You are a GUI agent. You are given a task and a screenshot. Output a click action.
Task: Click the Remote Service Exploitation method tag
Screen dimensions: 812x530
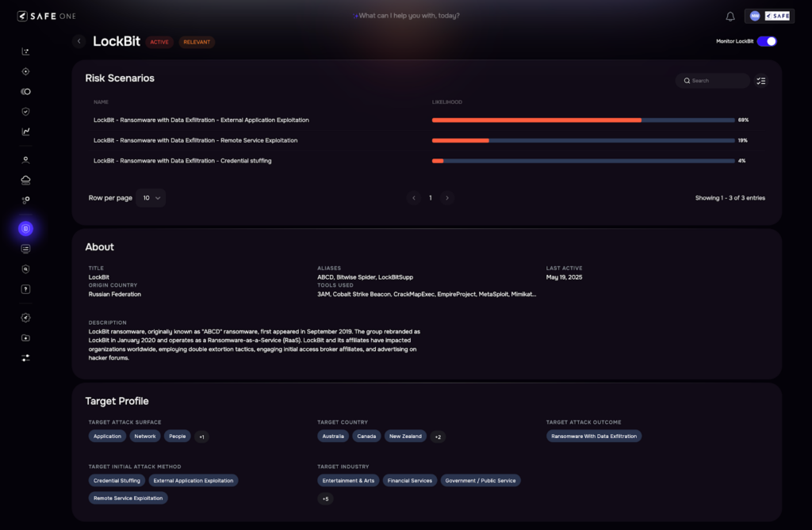coord(128,498)
